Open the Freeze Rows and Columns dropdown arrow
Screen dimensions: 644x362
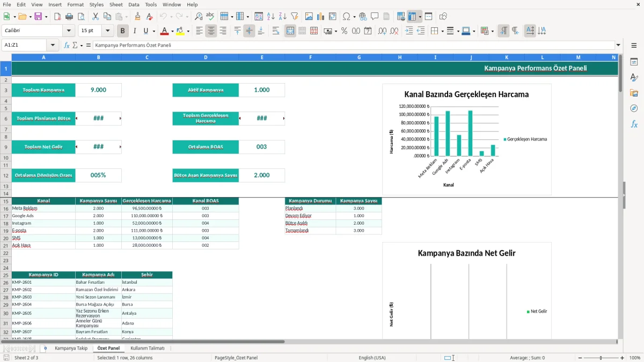coord(420,17)
